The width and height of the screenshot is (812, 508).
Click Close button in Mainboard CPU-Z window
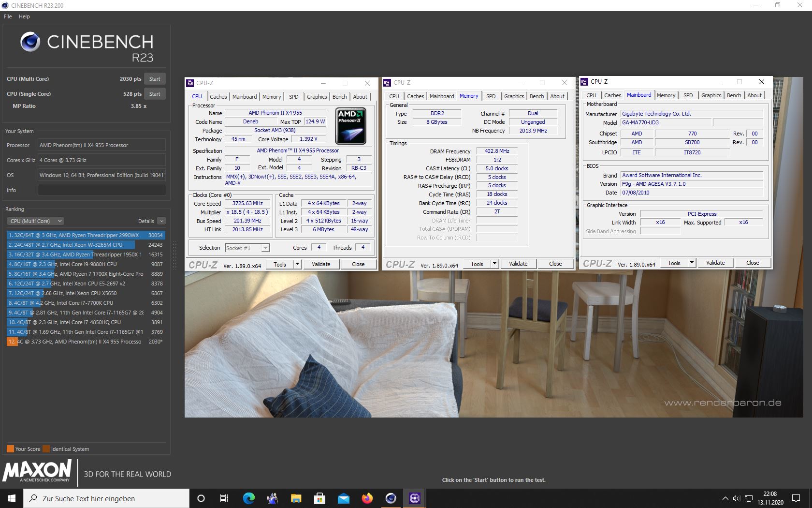tap(753, 263)
